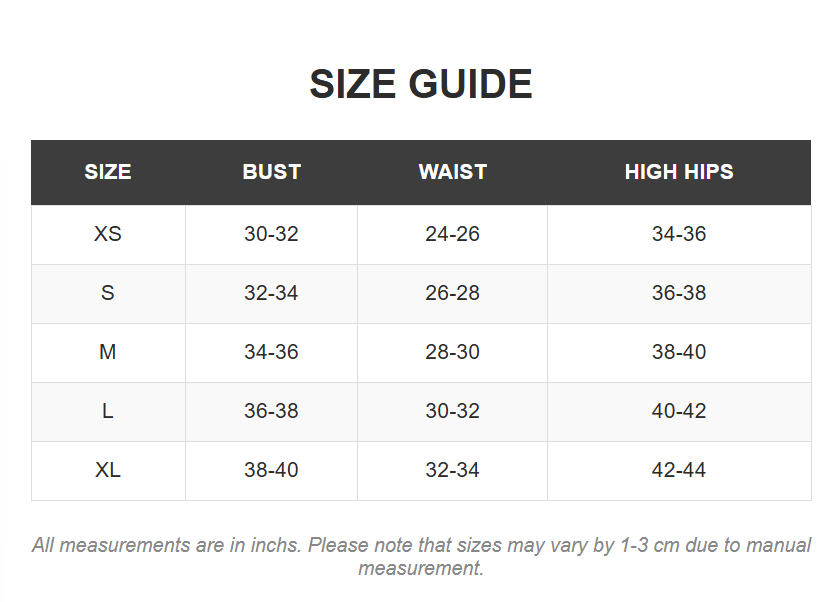Click the S size row label
The image size is (839, 602).
108,293
